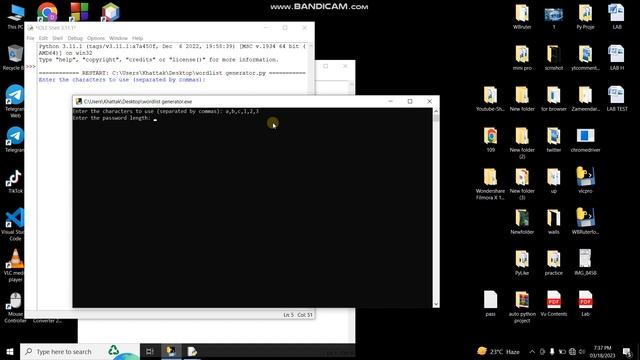Image resolution: width=640 pixels, height=360 pixels.
Task: Select the 'Youtube-Sh...' folder icon
Action: point(490,98)
